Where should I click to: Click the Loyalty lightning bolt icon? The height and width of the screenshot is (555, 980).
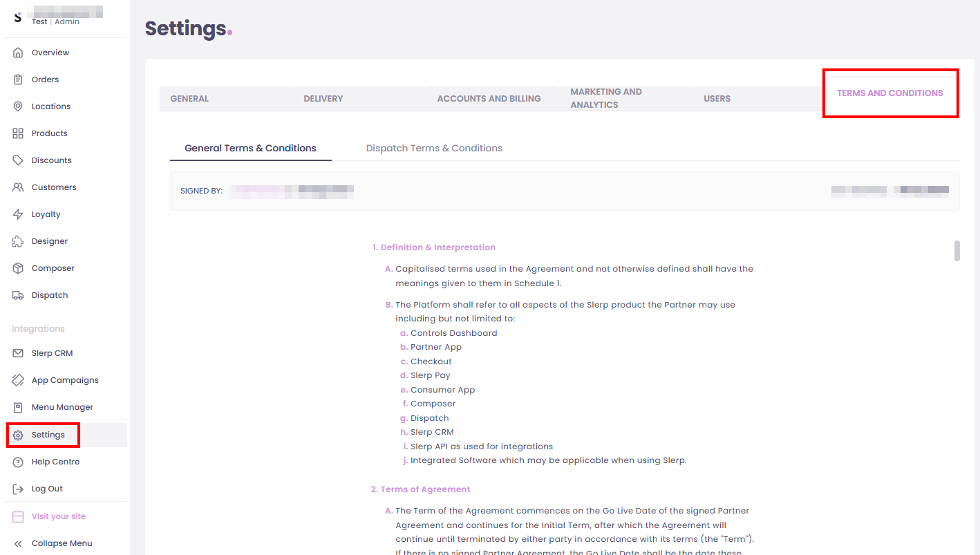18,214
